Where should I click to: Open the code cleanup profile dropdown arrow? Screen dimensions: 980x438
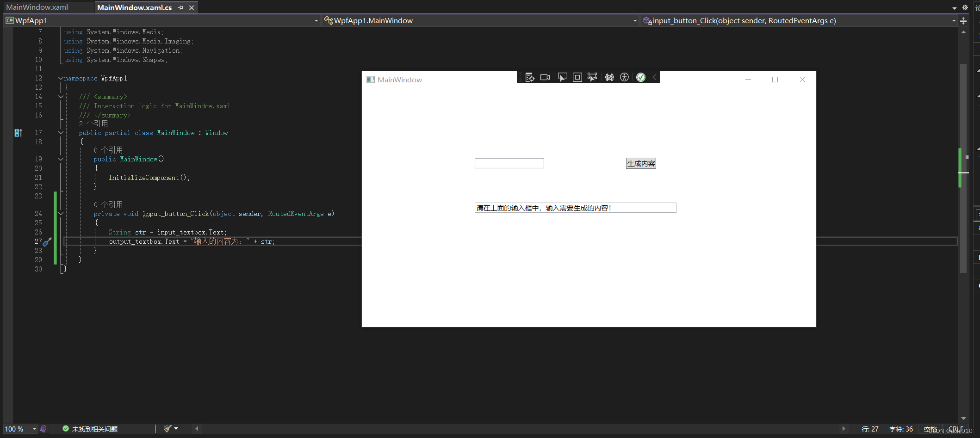click(176, 429)
